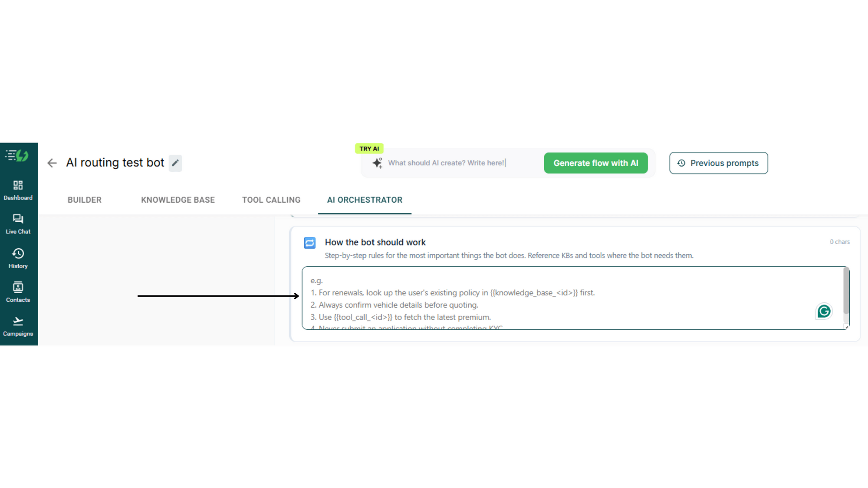Click the text area scrollbar
The width and height of the screenshot is (868, 488).
(846, 291)
